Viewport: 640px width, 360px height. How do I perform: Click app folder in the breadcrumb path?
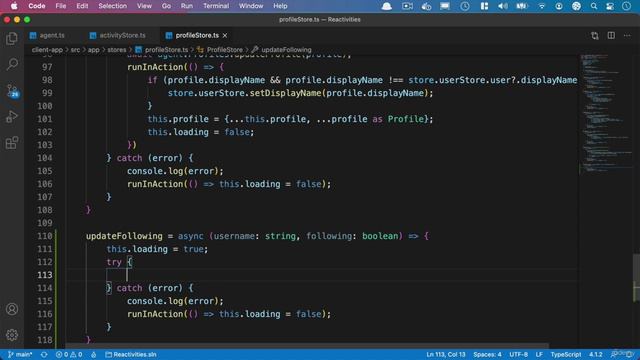[93, 50]
